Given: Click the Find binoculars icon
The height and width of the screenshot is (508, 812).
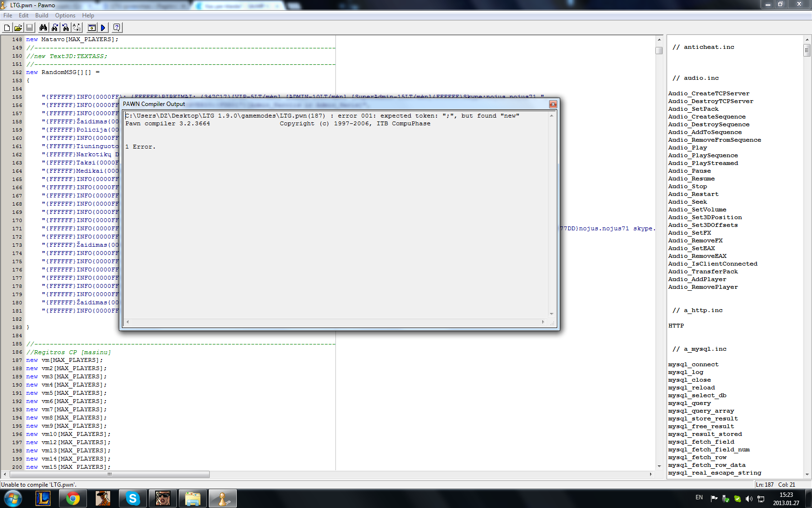Looking at the screenshot, I should [x=43, y=28].
